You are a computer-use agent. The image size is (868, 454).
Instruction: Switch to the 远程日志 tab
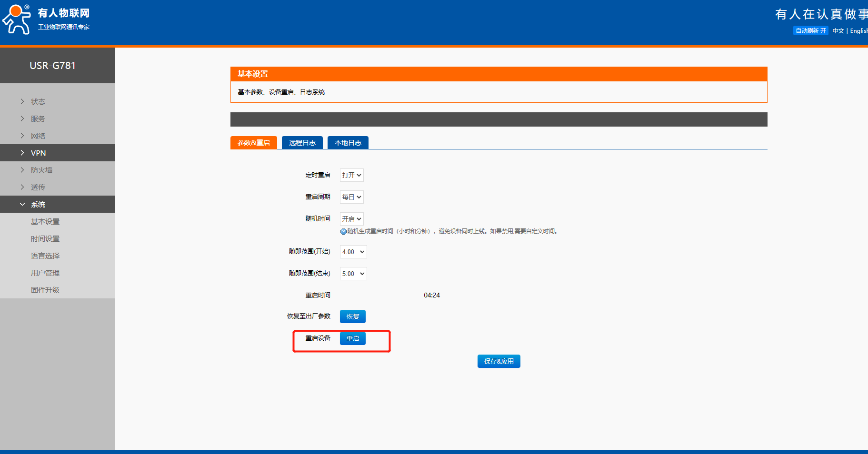click(x=302, y=143)
